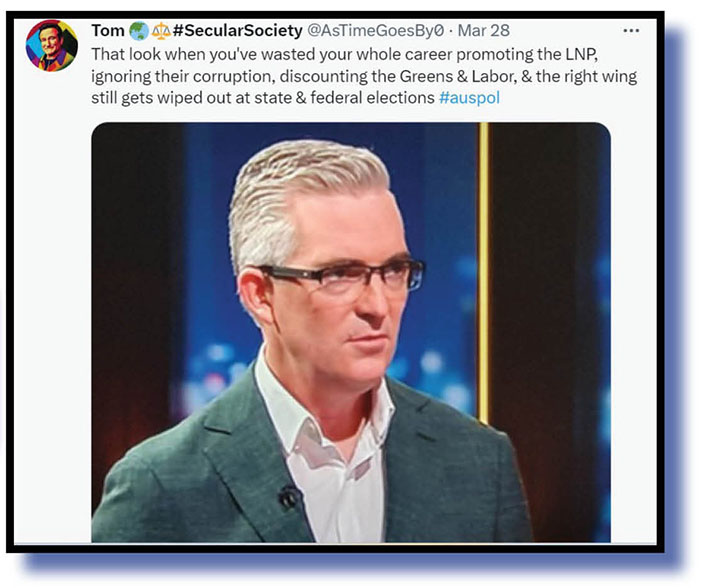The height and width of the screenshot is (588, 709).
Task: Select the display name Tom
Action: click(x=108, y=31)
